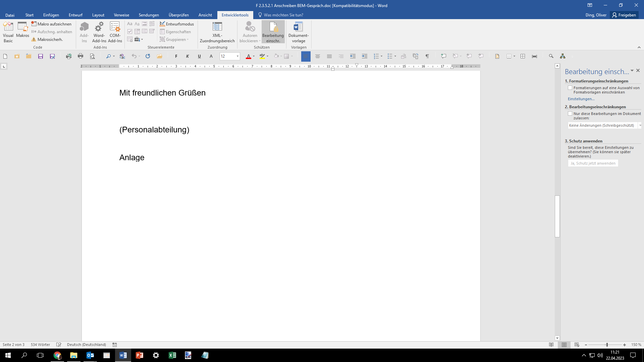Toggle paragraph marks display
Image resolution: width=644 pixels, height=362 pixels.
[x=427, y=56]
